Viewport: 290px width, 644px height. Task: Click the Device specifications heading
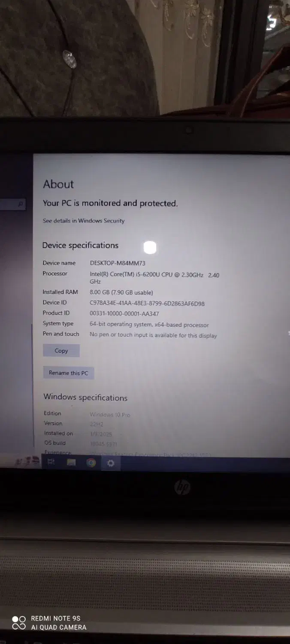[x=80, y=246]
